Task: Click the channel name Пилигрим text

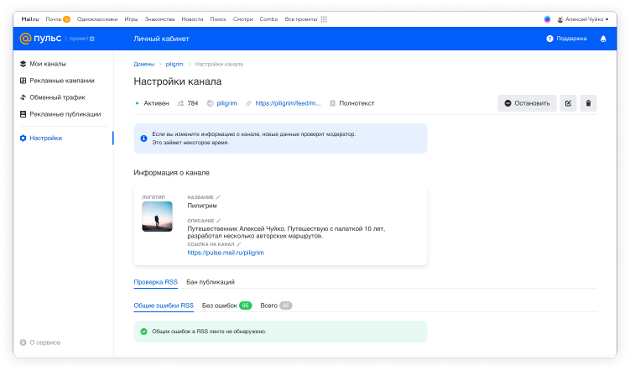Action: 202,205
